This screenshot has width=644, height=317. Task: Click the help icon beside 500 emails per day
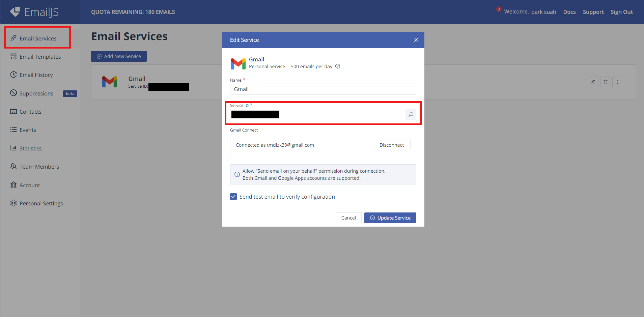338,66
